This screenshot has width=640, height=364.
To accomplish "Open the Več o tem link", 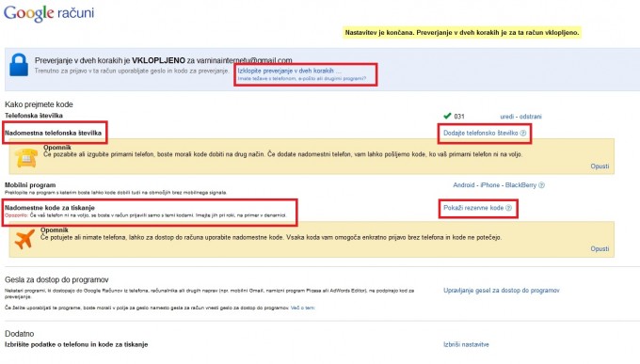I will coord(302,309).
